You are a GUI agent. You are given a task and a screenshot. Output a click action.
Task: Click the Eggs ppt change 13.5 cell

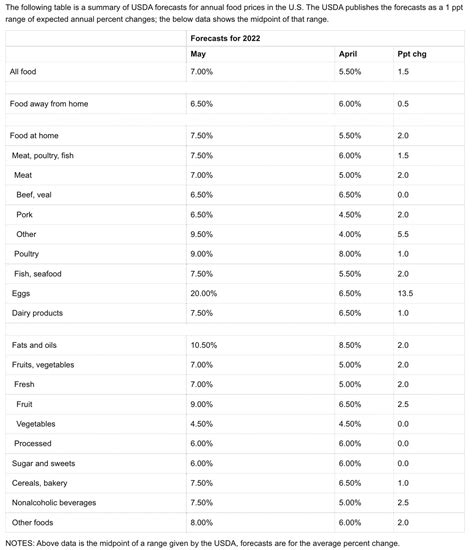click(405, 293)
